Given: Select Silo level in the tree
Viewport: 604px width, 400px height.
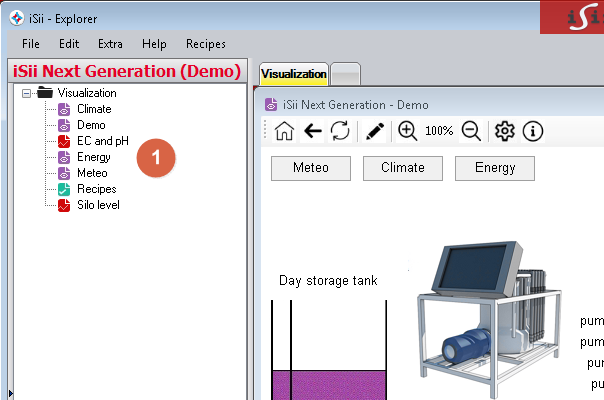Looking at the screenshot, I should (x=98, y=205).
